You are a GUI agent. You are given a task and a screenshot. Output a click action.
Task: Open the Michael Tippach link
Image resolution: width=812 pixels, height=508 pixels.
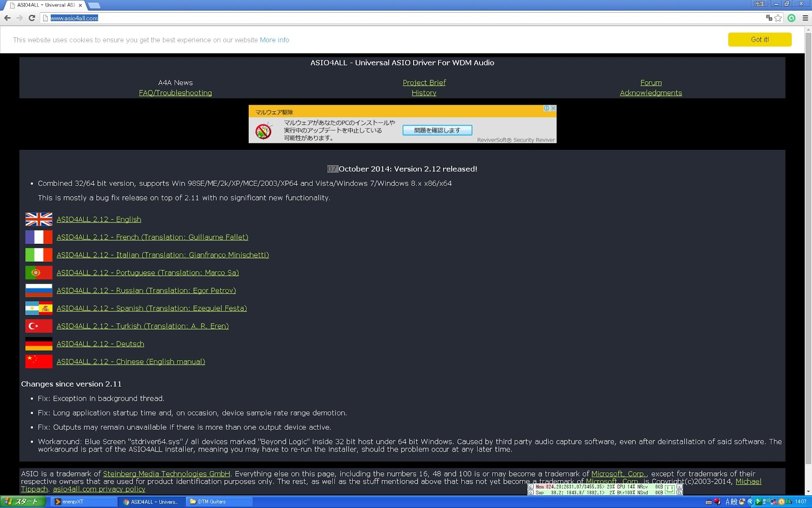coord(749,481)
